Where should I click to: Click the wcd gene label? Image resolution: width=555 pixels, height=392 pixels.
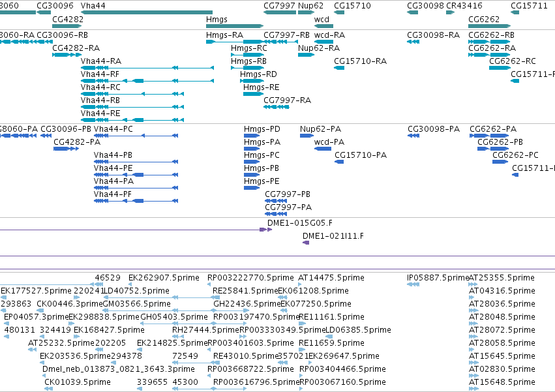pyautogui.click(x=322, y=19)
